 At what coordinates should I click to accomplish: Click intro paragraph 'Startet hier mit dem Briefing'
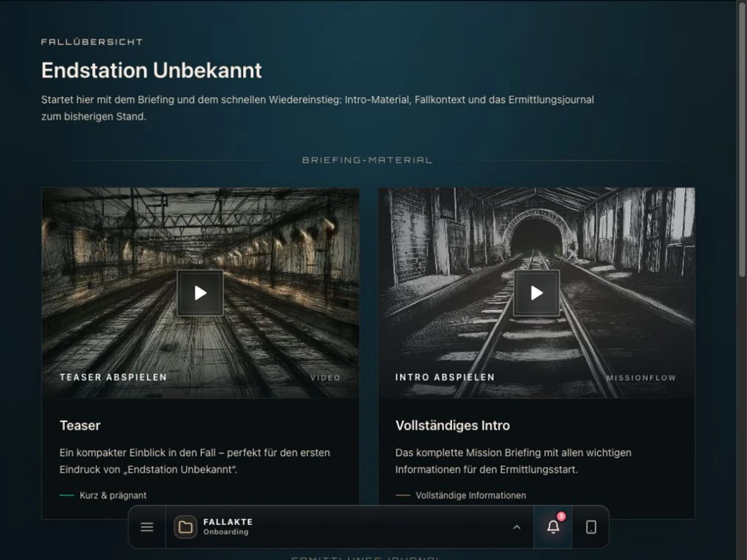pos(317,108)
